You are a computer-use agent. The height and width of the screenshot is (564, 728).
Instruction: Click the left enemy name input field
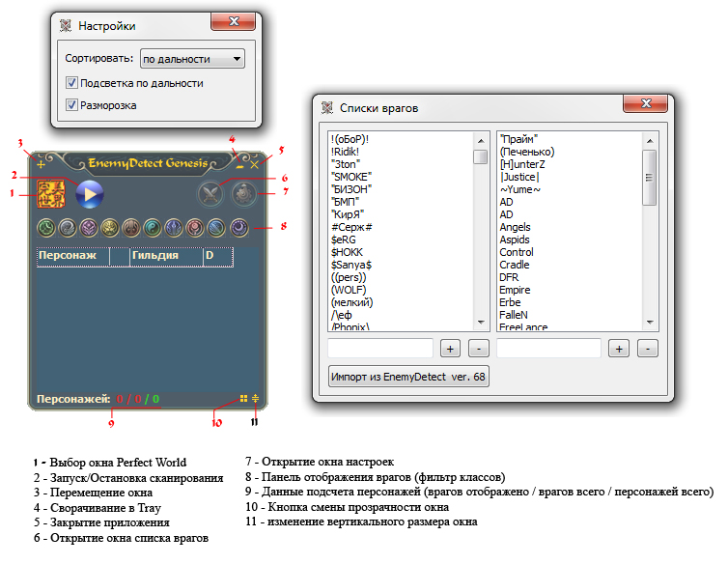pyautogui.click(x=380, y=349)
